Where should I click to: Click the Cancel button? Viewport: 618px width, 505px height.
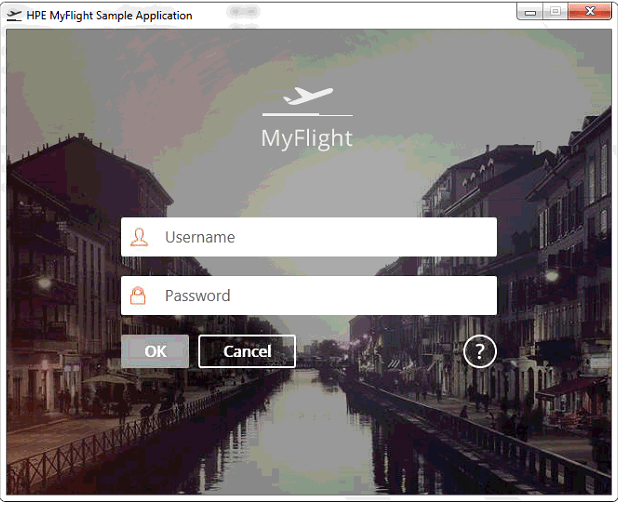click(247, 351)
